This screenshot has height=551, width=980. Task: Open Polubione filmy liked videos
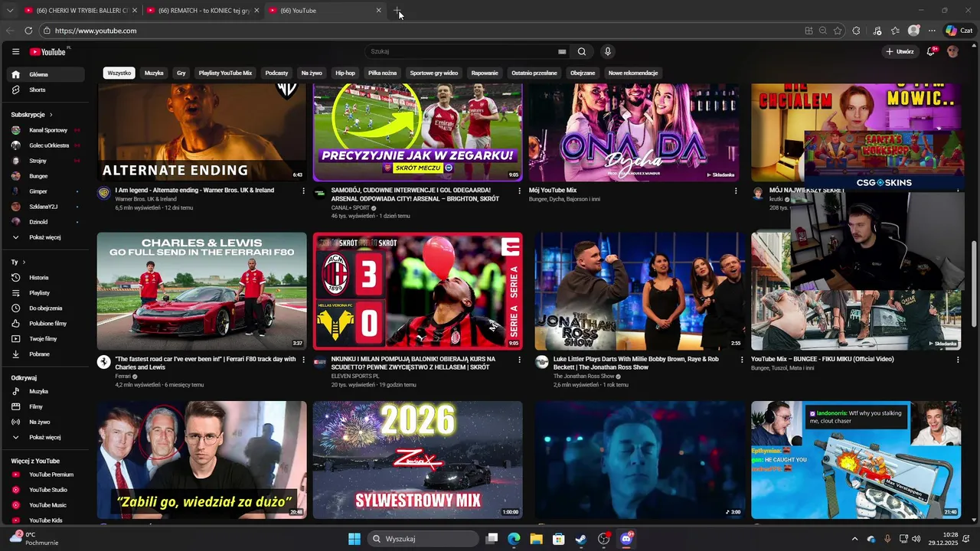click(47, 324)
